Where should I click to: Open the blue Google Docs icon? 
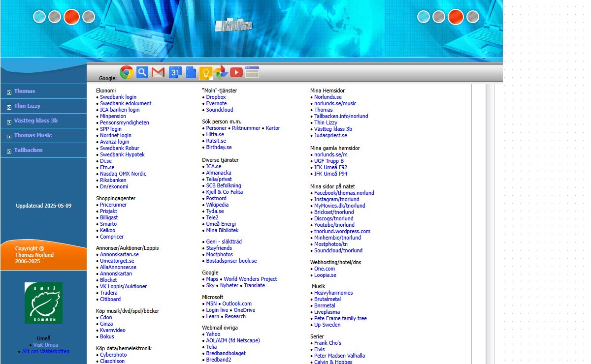(x=191, y=73)
